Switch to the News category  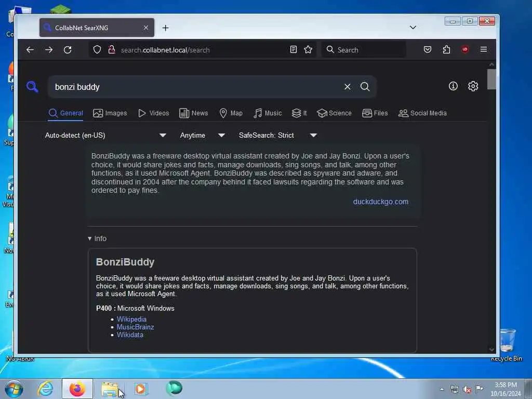[193, 113]
